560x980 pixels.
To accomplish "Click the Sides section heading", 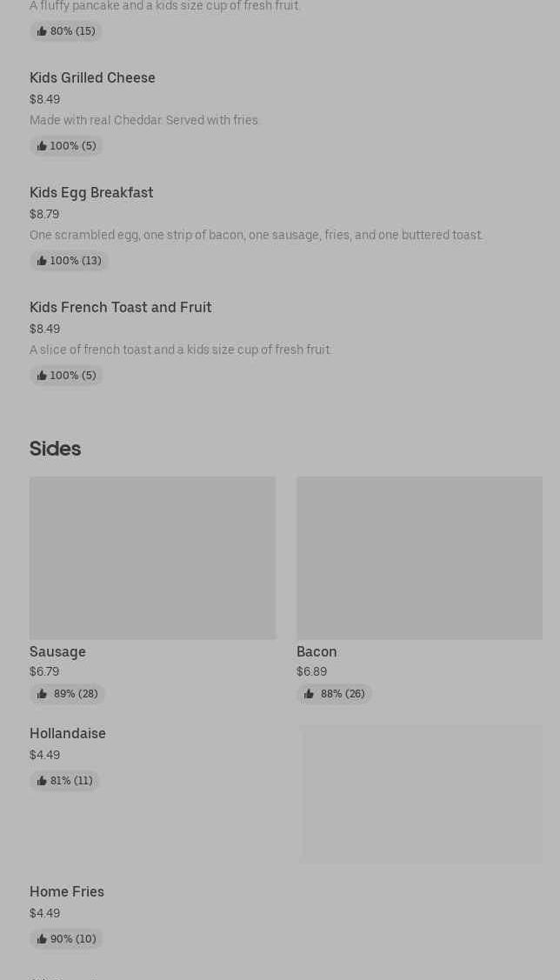I will (x=55, y=449).
